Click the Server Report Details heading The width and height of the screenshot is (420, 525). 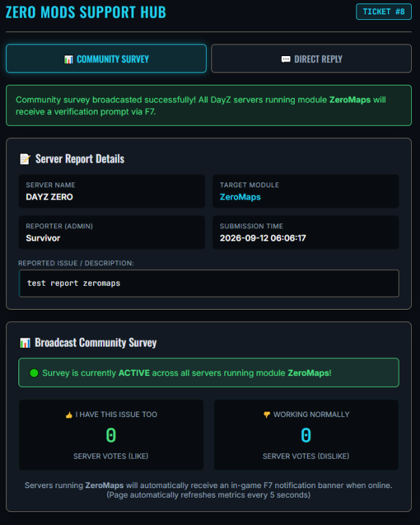[x=80, y=159]
